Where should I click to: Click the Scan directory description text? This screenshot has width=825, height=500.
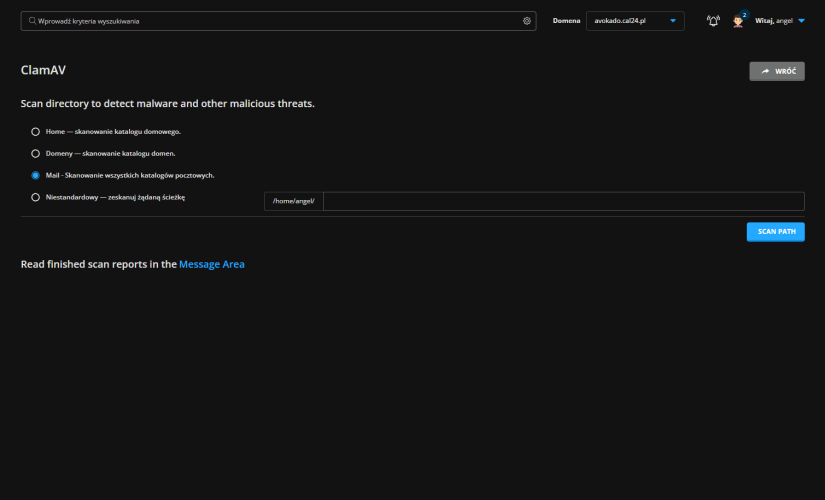click(167, 104)
